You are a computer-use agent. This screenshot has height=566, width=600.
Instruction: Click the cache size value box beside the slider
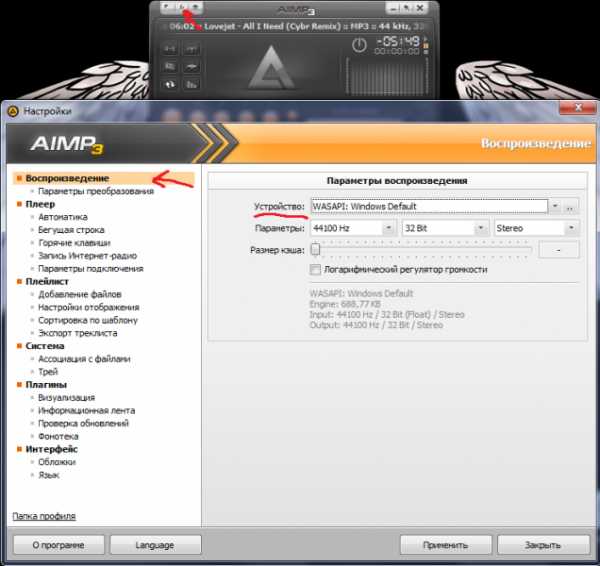click(559, 250)
